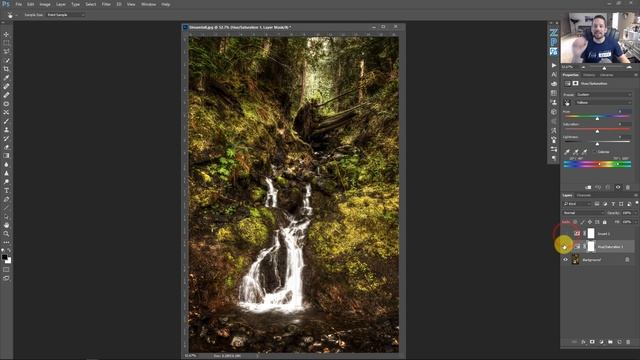Viewport: 640px width, 360px height.
Task: Toggle Quick Mask mode icon
Action: coord(6,269)
